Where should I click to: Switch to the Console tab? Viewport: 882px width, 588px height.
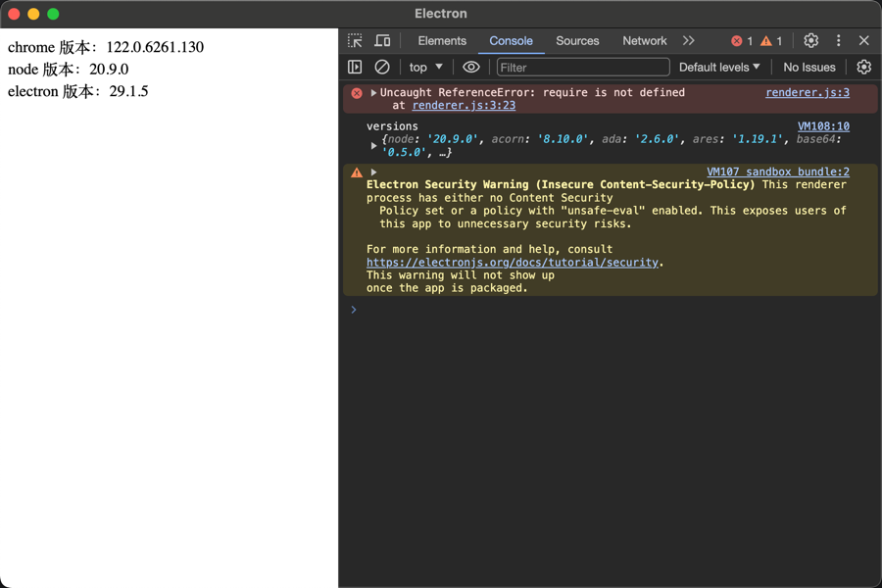pos(511,40)
